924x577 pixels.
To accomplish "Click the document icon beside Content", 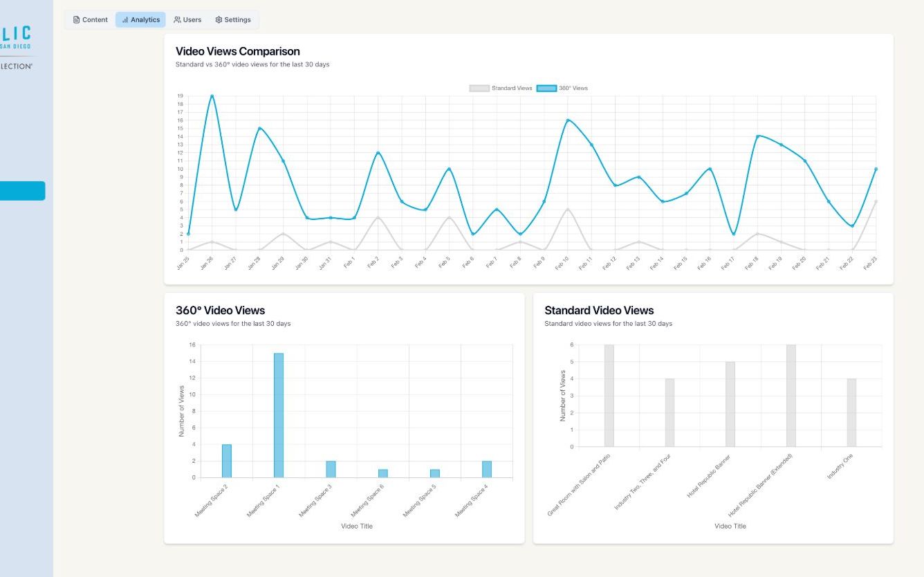I will click(77, 20).
